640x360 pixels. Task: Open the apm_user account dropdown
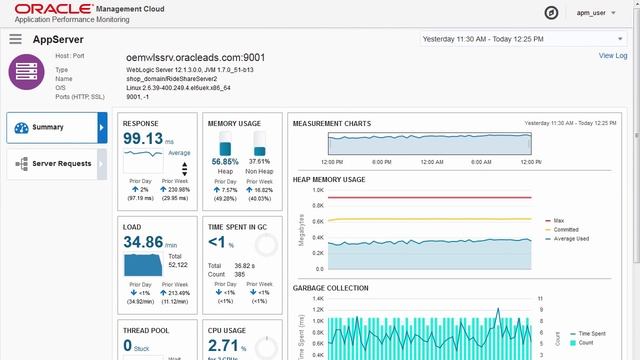pyautogui.click(x=596, y=13)
